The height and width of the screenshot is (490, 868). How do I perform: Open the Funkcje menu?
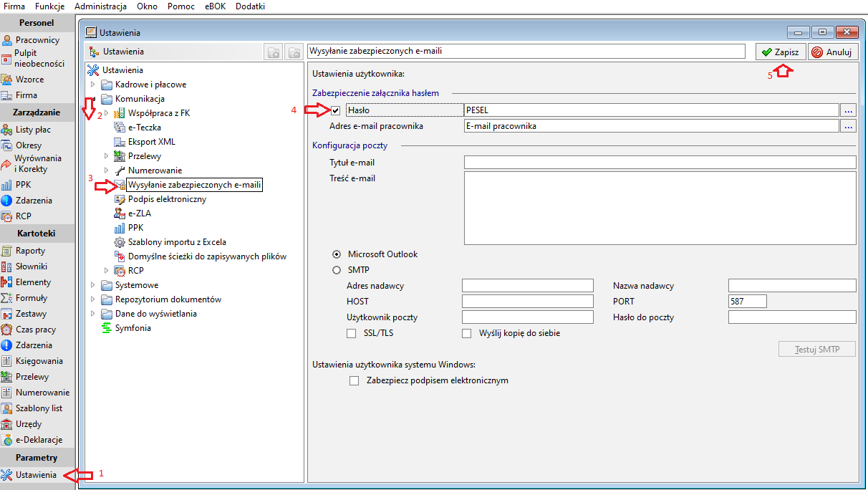coord(49,6)
